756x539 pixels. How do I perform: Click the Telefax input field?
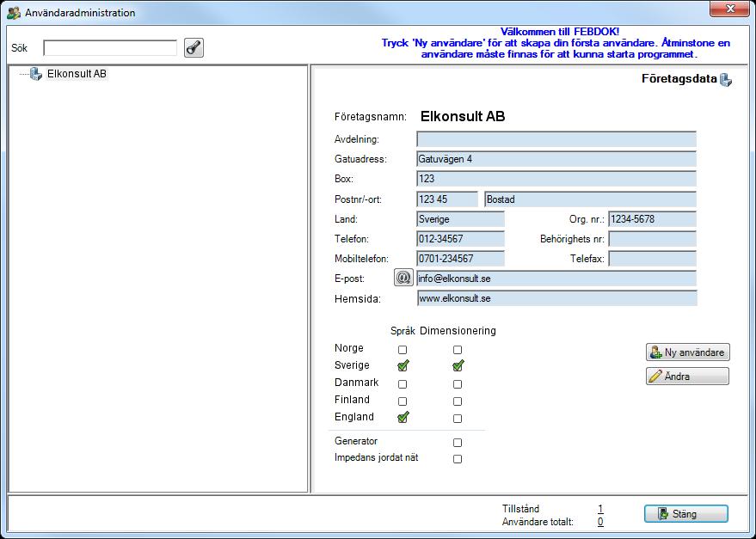pos(652,259)
